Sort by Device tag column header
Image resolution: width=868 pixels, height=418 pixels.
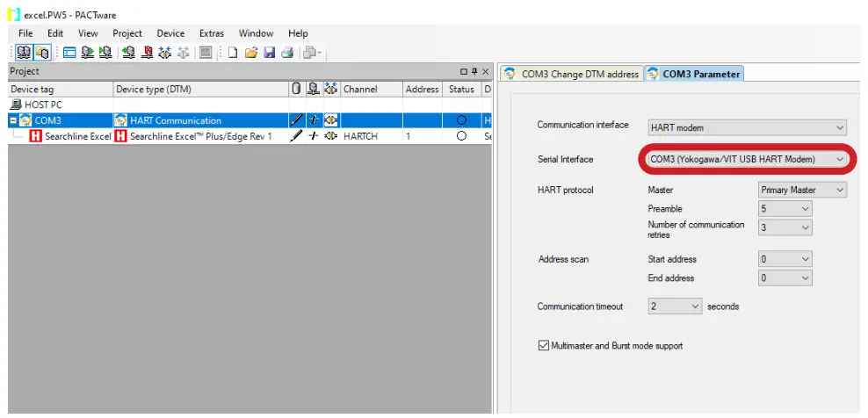click(61, 90)
